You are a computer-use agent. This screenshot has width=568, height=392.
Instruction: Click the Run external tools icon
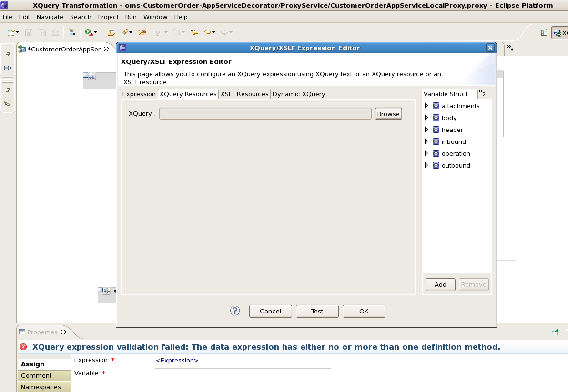(x=89, y=32)
